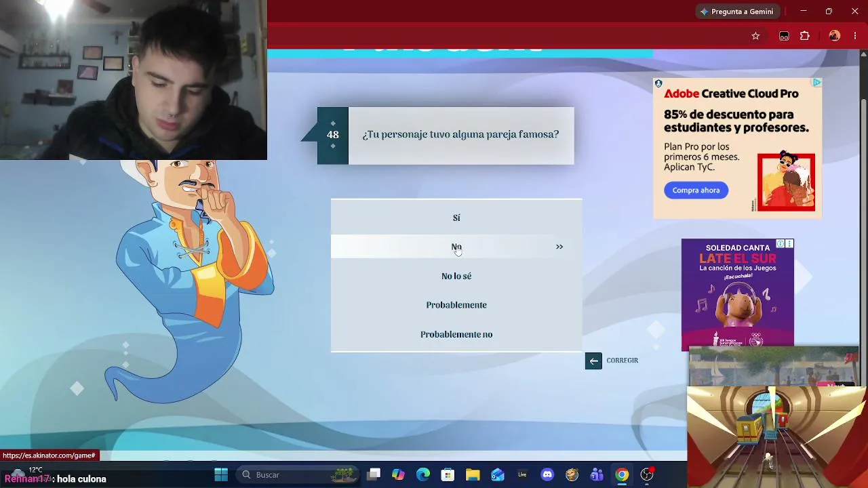
Task: Open the Adobe ad AdChoices icon
Action: point(816,83)
